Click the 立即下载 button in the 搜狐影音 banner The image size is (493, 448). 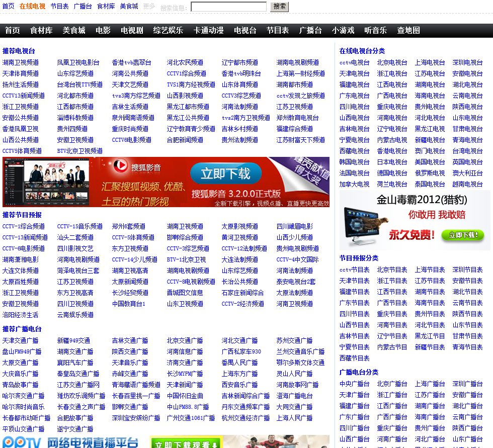pyautogui.click(x=226, y=173)
